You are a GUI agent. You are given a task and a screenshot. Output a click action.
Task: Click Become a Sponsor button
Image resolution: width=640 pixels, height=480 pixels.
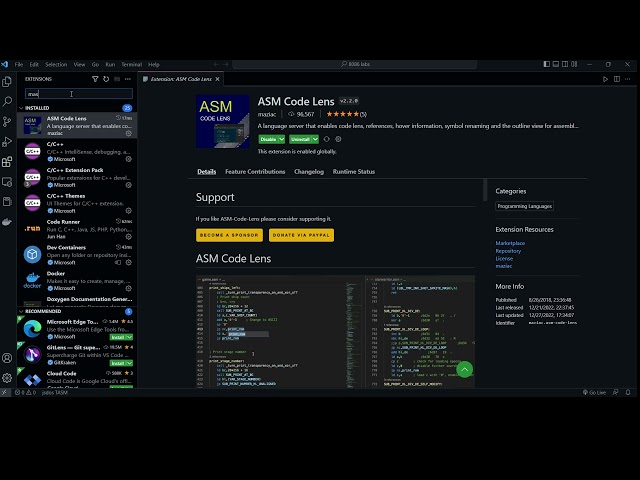(229, 235)
